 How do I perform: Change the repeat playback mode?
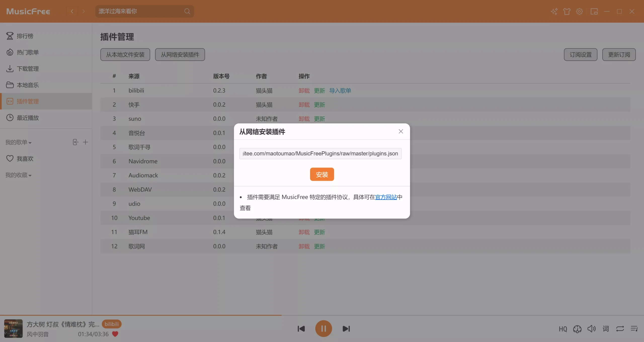(x=620, y=329)
